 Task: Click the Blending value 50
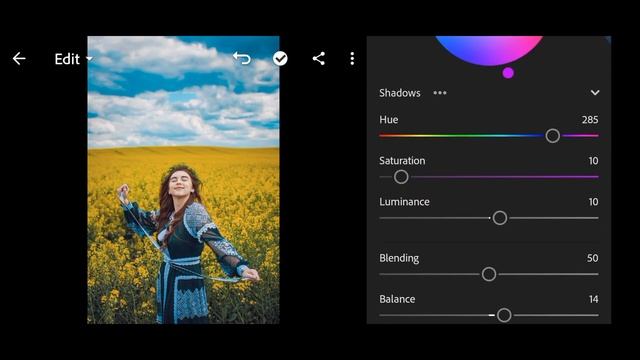click(x=593, y=258)
